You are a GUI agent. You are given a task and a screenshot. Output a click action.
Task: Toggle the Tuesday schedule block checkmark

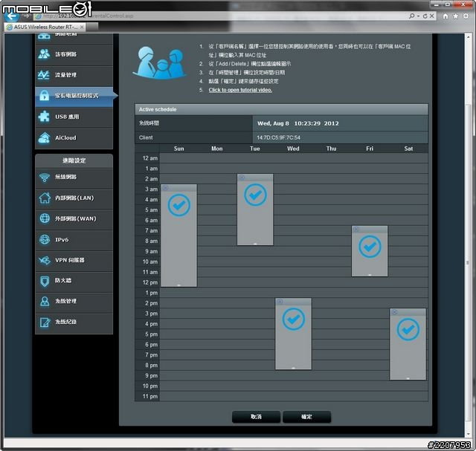[x=255, y=195]
